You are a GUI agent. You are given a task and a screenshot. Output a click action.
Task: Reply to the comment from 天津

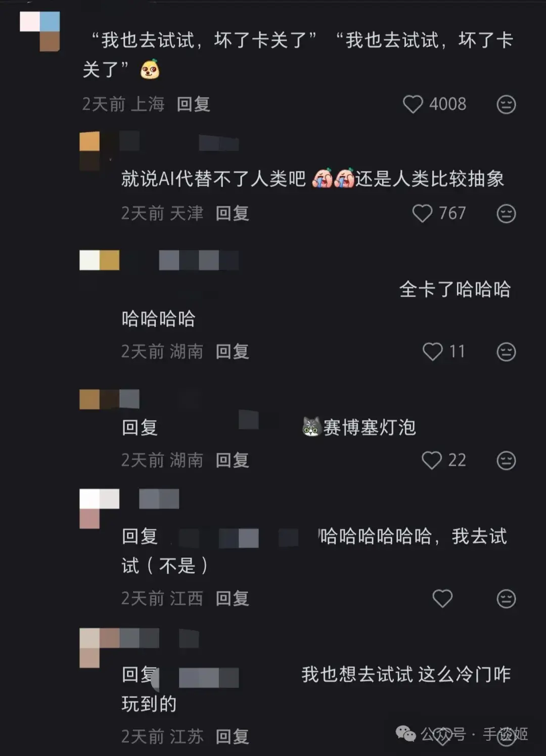tap(232, 213)
